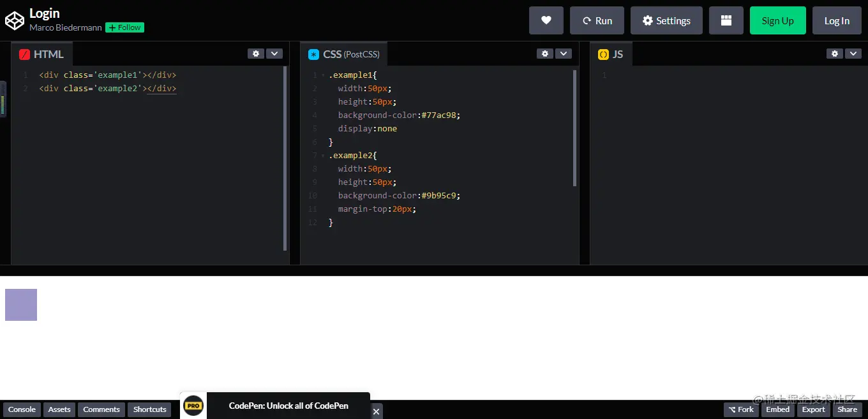
Task: Open pen Settings
Action: pyautogui.click(x=666, y=20)
